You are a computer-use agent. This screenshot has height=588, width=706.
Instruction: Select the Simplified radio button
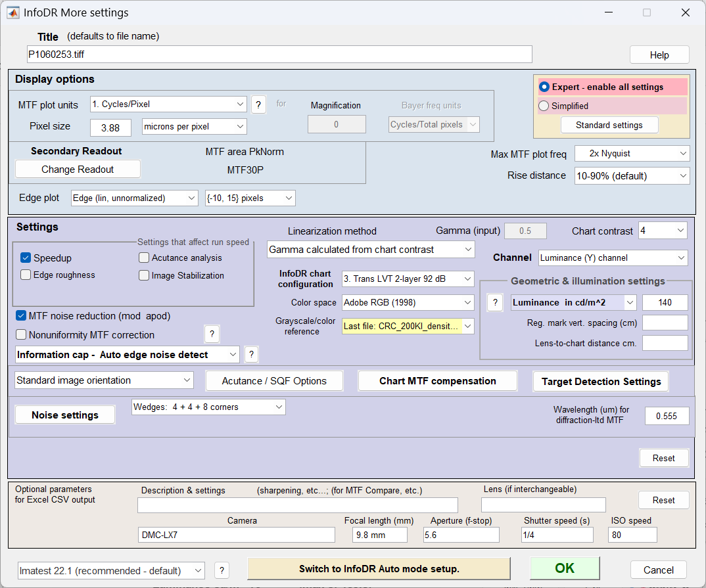[544, 106]
